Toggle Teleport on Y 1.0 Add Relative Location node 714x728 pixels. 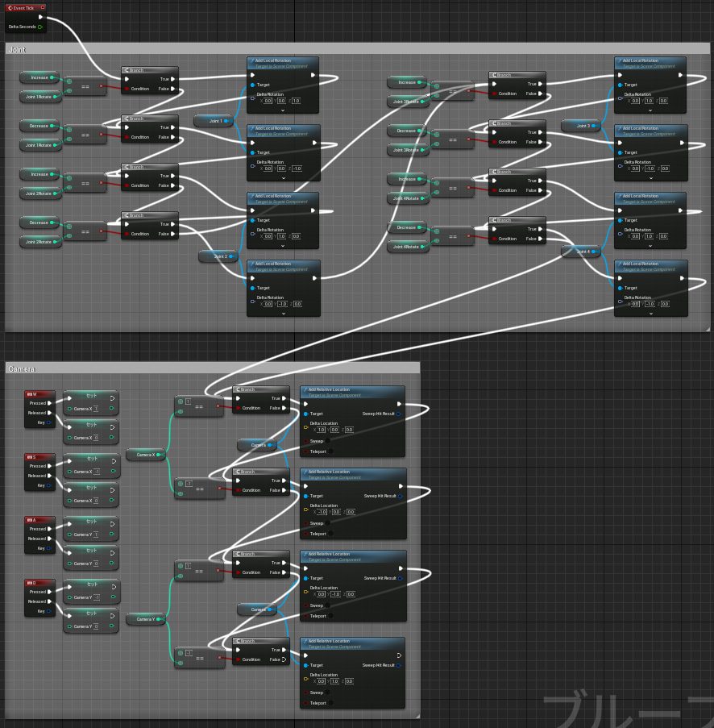[330, 703]
